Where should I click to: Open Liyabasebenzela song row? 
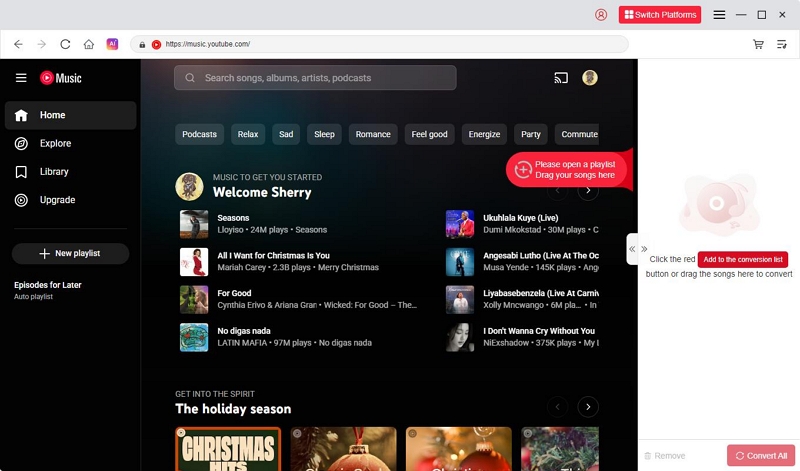pyautogui.click(x=520, y=300)
